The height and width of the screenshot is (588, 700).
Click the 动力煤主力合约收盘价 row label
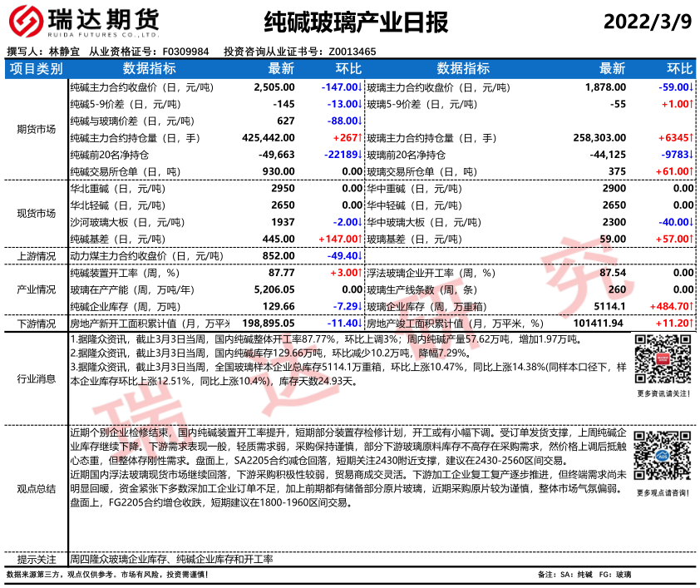click(x=140, y=256)
